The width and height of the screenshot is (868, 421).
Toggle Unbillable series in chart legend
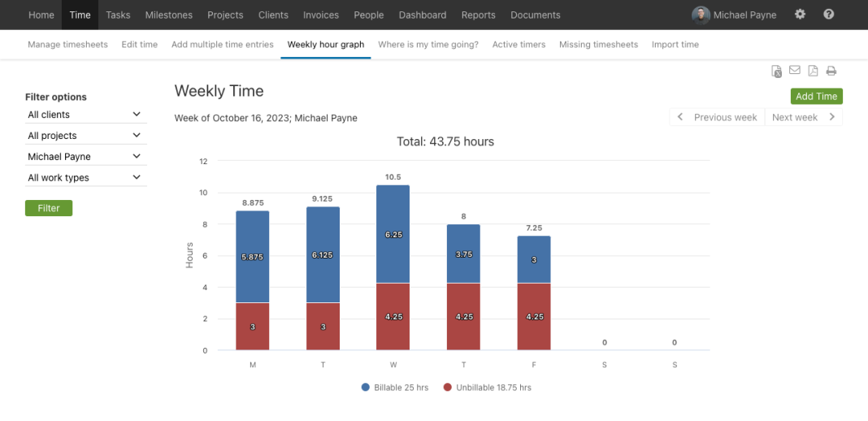coord(487,388)
